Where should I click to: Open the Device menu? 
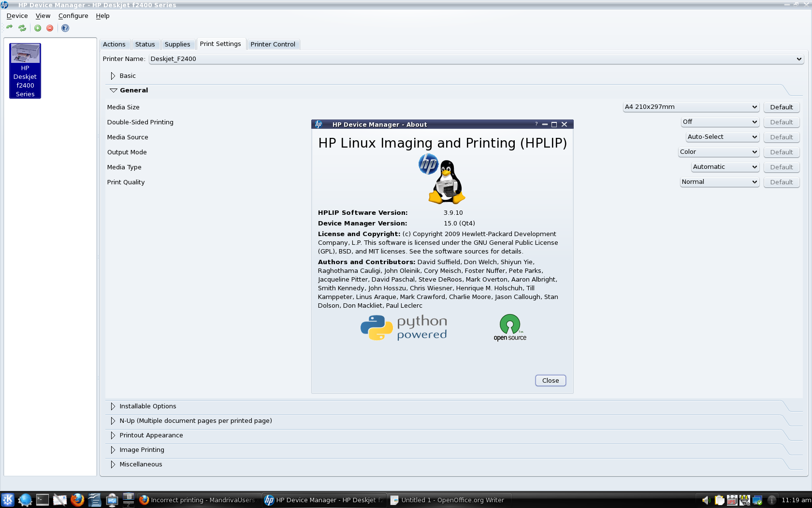tap(17, 16)
